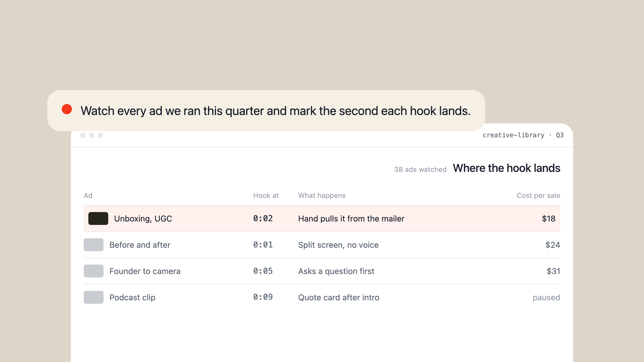Click the third gray window control dot
This screenshot has height=362, width=644.
tap(100, 135)
